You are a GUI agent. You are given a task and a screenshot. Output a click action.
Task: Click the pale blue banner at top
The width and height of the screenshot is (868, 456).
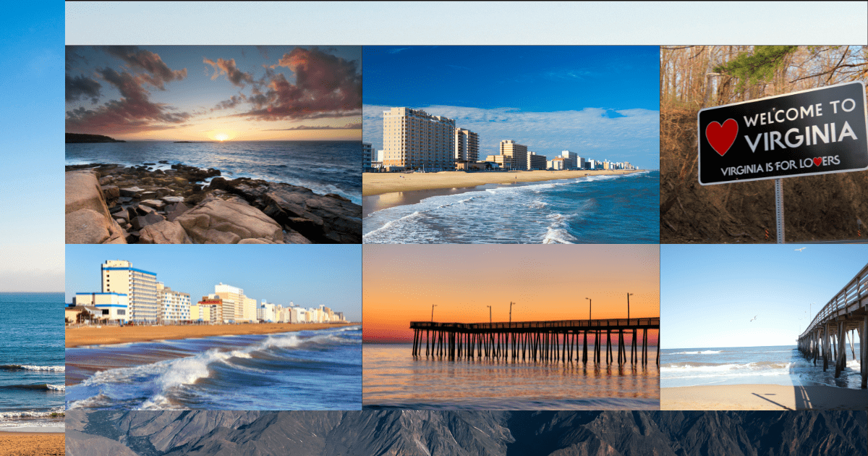coord(467,23)
